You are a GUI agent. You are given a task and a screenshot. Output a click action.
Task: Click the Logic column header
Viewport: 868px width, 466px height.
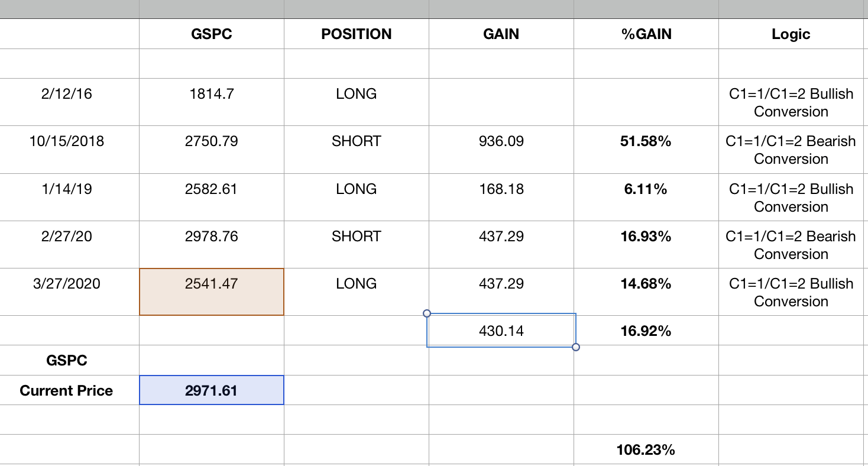click(x=791, y=34)
